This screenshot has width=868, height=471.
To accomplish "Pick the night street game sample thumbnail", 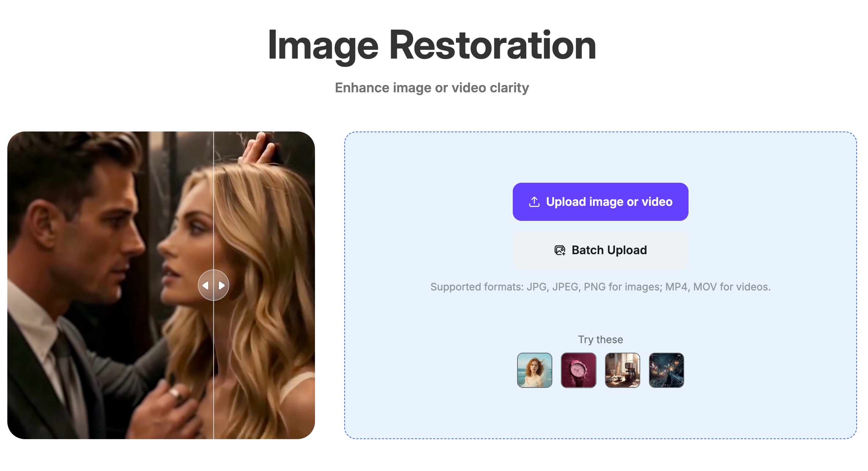I will tap(666, 370).
